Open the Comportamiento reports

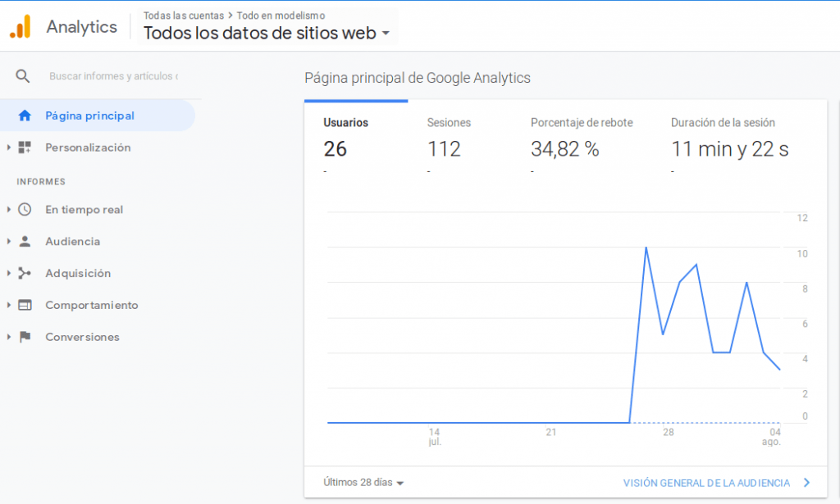[x=92, y=305]
